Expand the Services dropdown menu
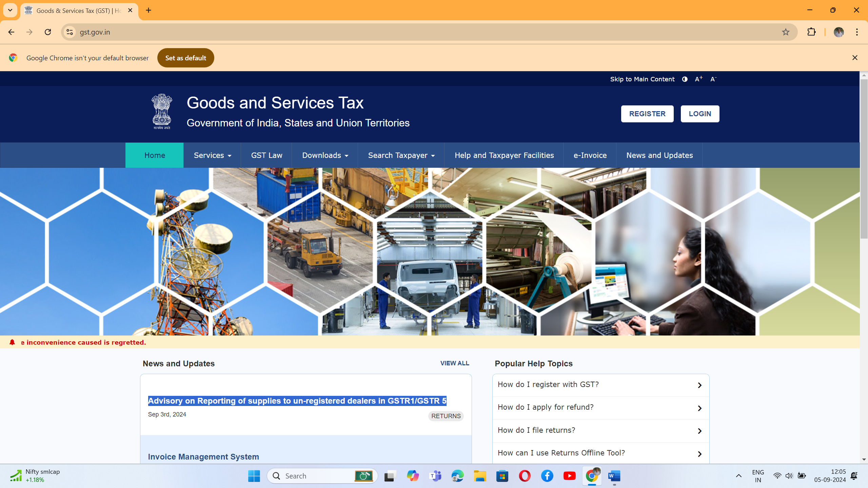868x488 pixels. 212,155
